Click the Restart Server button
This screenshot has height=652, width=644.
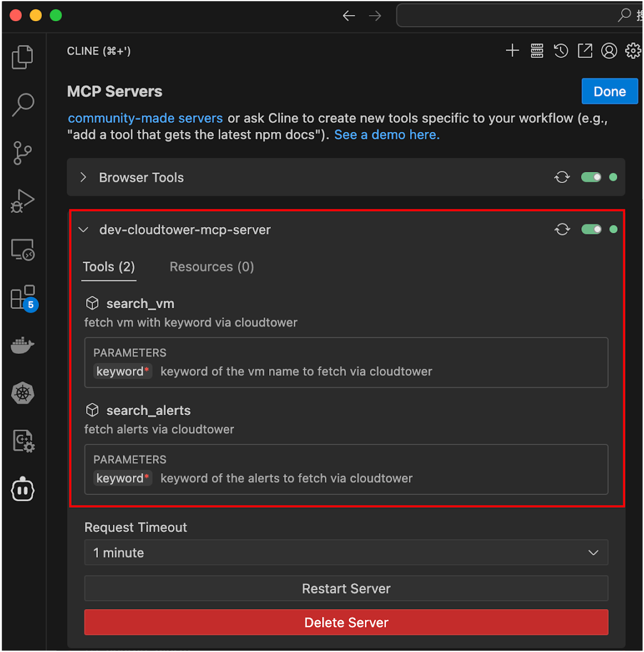coord(346,588)
